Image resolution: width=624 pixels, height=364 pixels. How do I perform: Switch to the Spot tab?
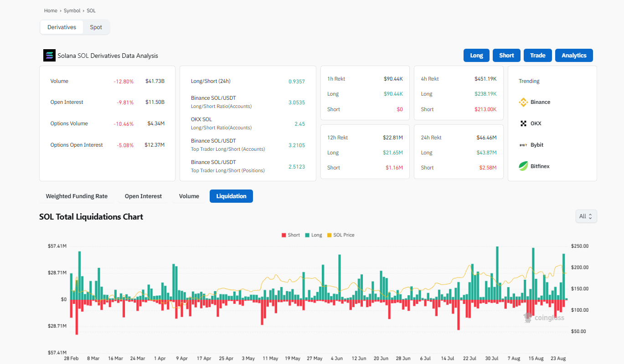96,27
